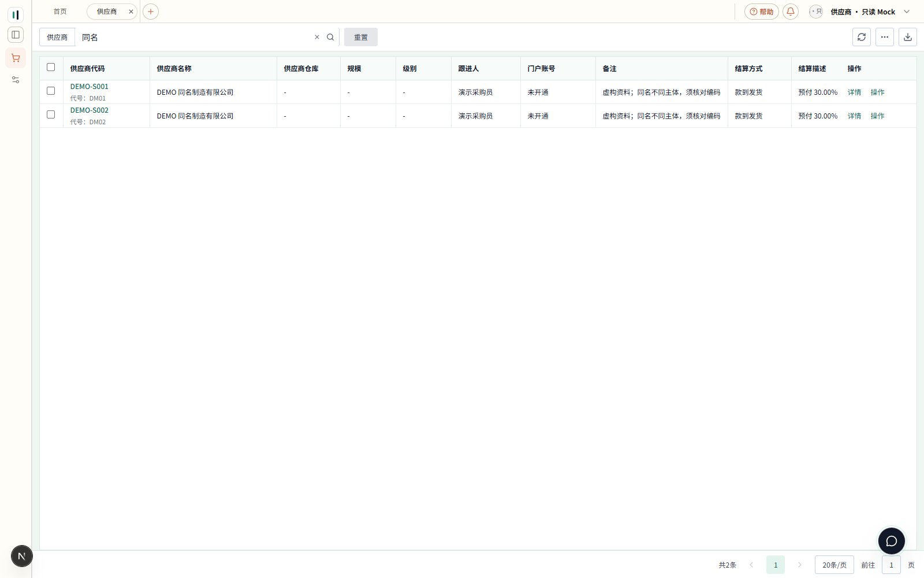Open the 供应商 search field selector
The width and height of the screenshot is (924, 578).
[57, 37]
